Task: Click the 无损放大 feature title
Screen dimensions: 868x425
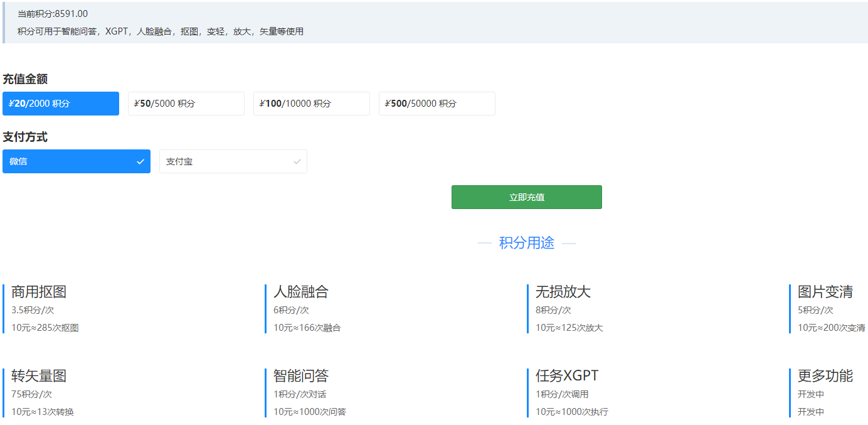Action: [563, 292]
